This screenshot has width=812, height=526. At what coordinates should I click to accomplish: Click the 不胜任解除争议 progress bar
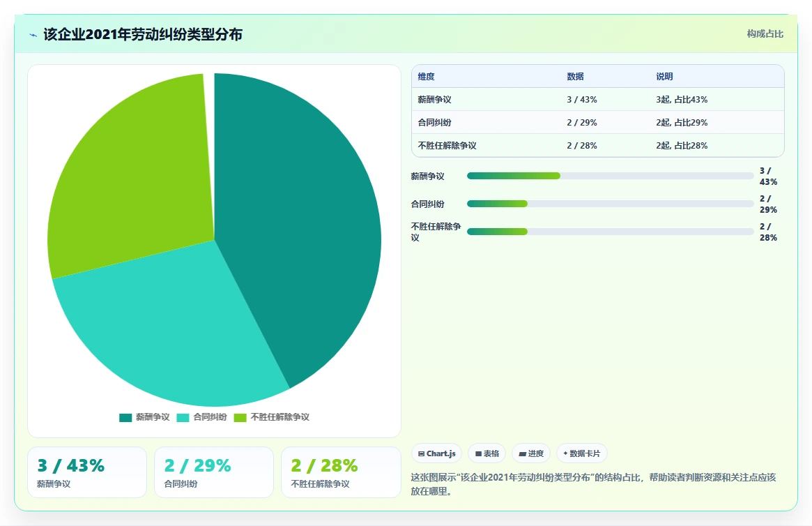pyautogui.click(x=610, y=232)
